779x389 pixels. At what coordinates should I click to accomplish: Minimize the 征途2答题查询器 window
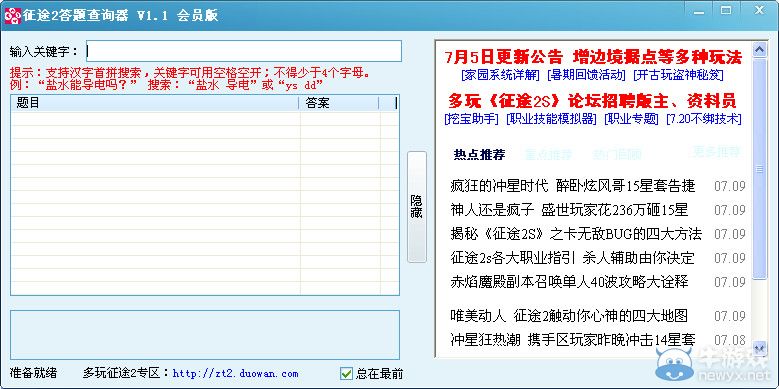(699, 10)
